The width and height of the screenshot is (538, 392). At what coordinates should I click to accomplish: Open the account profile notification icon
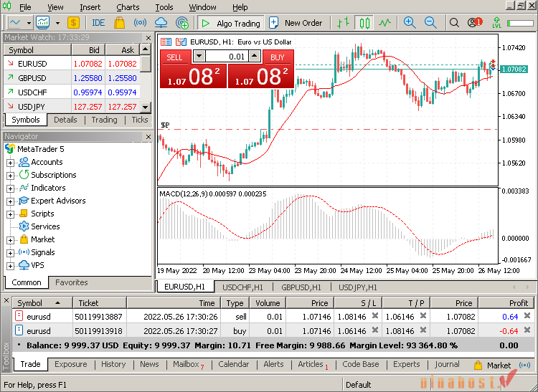pyautogui.click(x=475, y=23)
